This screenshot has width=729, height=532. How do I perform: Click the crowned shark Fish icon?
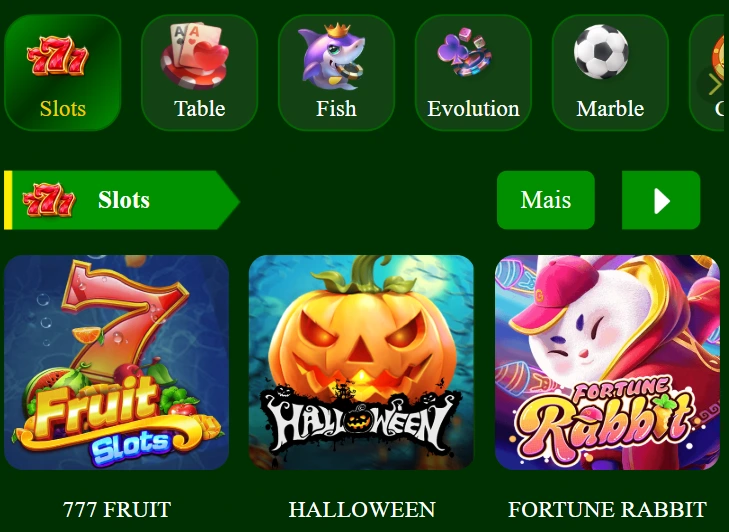pos(331,56)
